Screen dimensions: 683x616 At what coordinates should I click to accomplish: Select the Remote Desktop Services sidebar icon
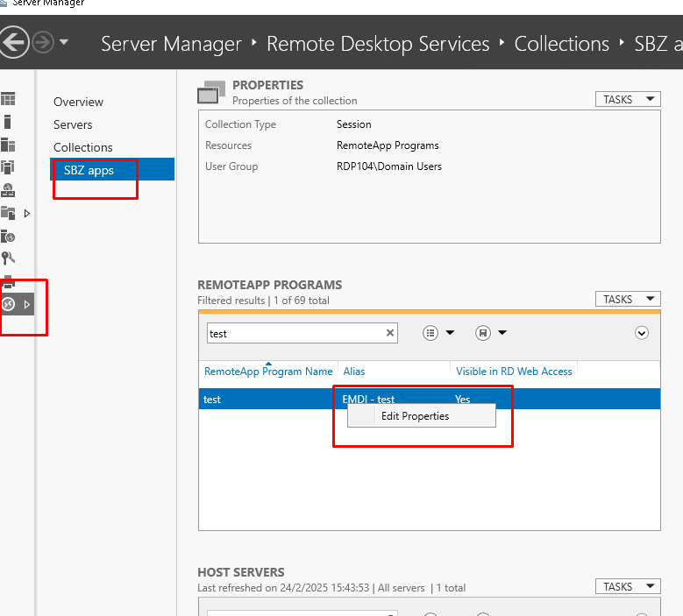[8, 304]
